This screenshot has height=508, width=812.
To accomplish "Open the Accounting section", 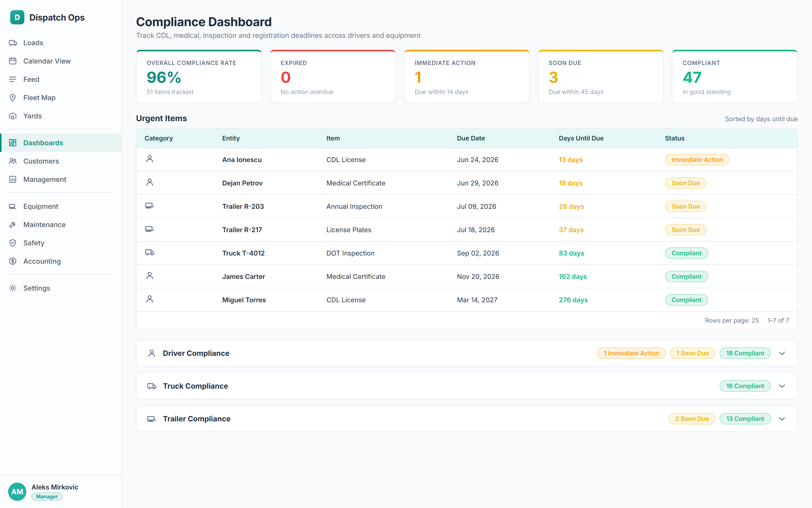I will (61, 261).
